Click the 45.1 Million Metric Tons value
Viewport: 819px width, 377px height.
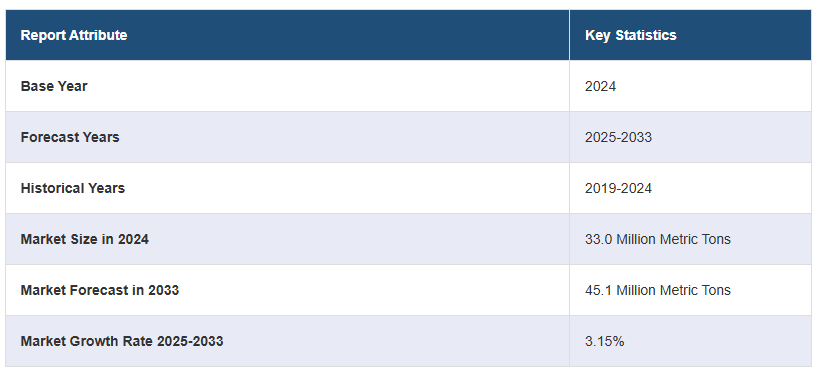tap(658, 290)
